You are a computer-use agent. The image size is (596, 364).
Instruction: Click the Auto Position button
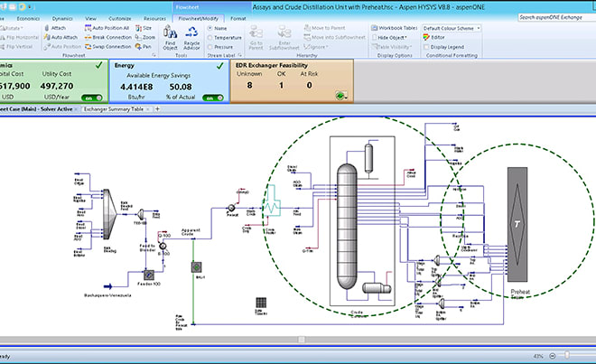click(62, 46)
